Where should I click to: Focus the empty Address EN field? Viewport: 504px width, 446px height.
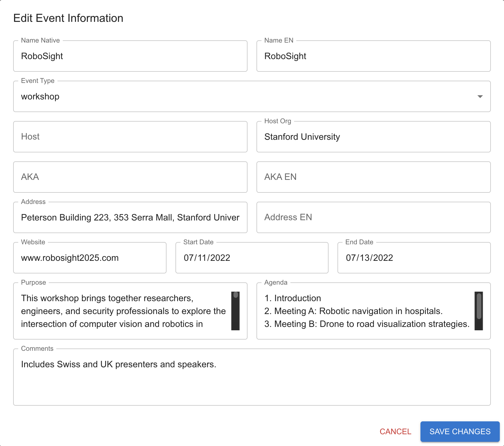tap(373, 217)
